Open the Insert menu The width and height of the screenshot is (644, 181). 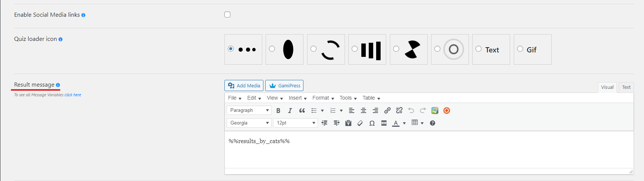tap(298, 98)
